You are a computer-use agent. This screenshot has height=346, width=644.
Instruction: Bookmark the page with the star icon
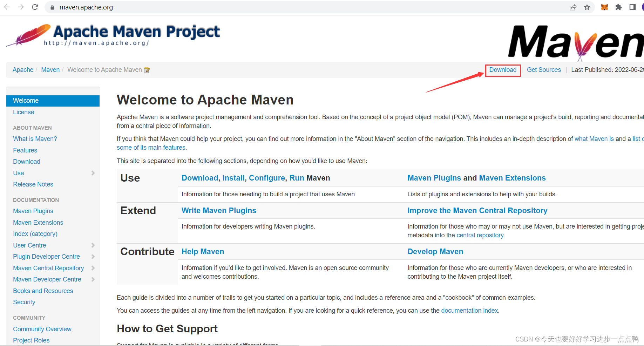pos(587,7)
